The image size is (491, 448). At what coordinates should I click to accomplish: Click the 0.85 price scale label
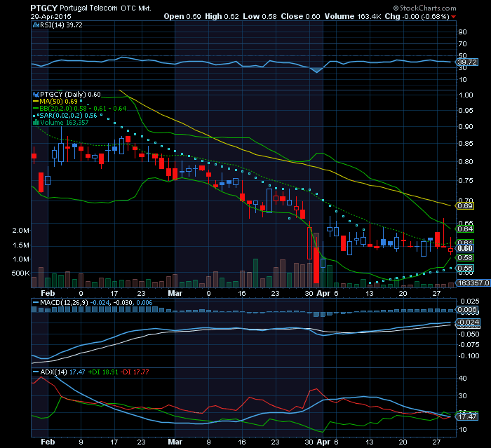466,144
